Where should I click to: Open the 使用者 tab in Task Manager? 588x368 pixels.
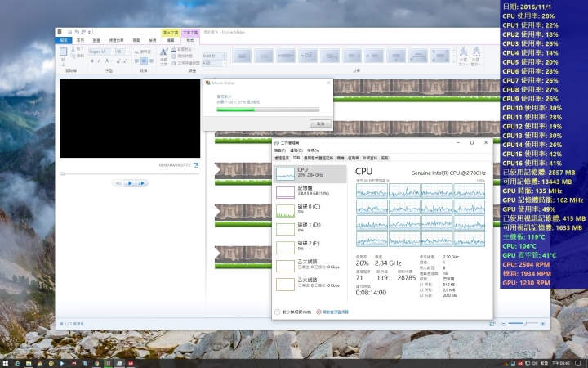click(x=353, y=158)
